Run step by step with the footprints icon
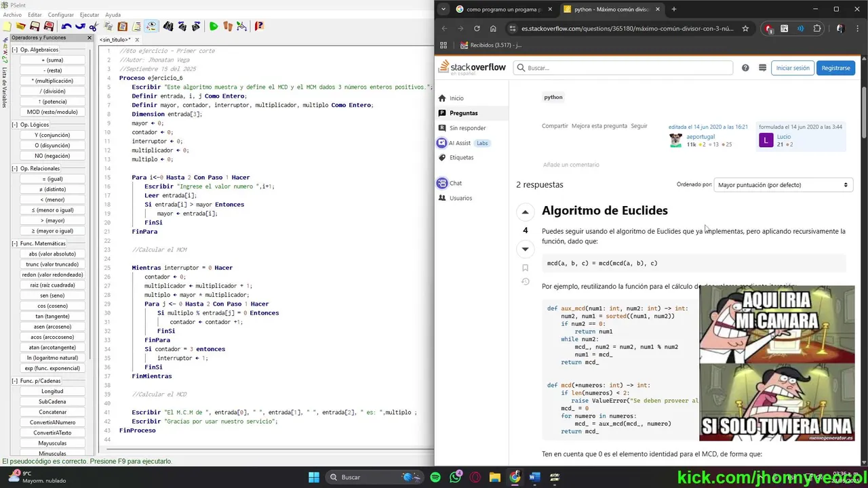The height and width of the screenshot is (488, 868). (228, 26)
